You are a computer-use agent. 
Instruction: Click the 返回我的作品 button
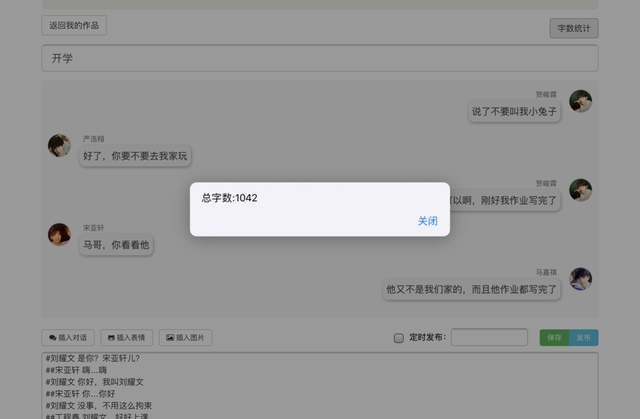pos(74,26)
